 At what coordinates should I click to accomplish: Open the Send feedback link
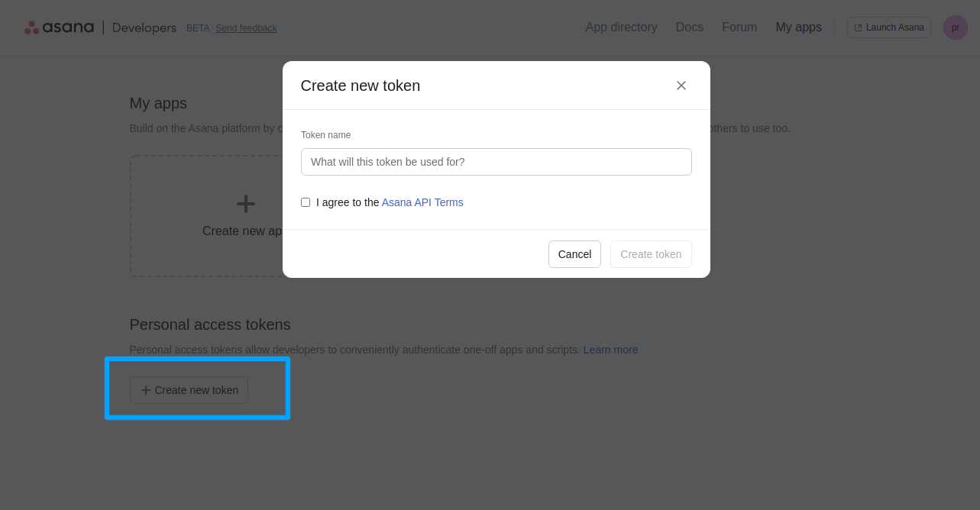(x=246, y=28)
